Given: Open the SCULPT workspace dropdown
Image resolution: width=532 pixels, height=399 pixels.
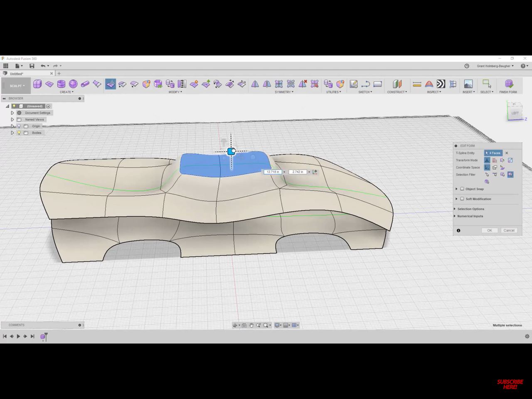Looking at the screenshot, I should [17, 86].
